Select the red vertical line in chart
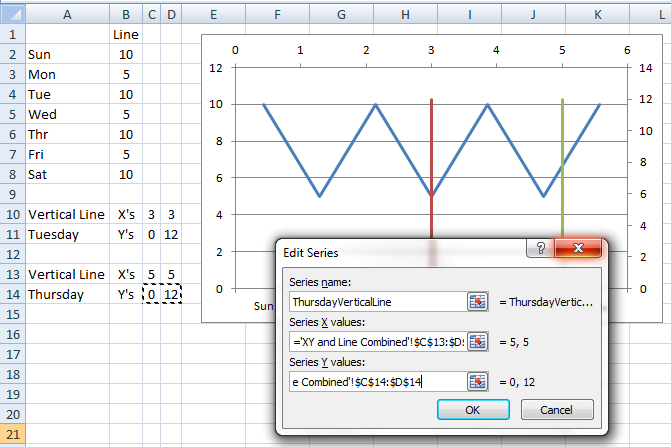 431,160
